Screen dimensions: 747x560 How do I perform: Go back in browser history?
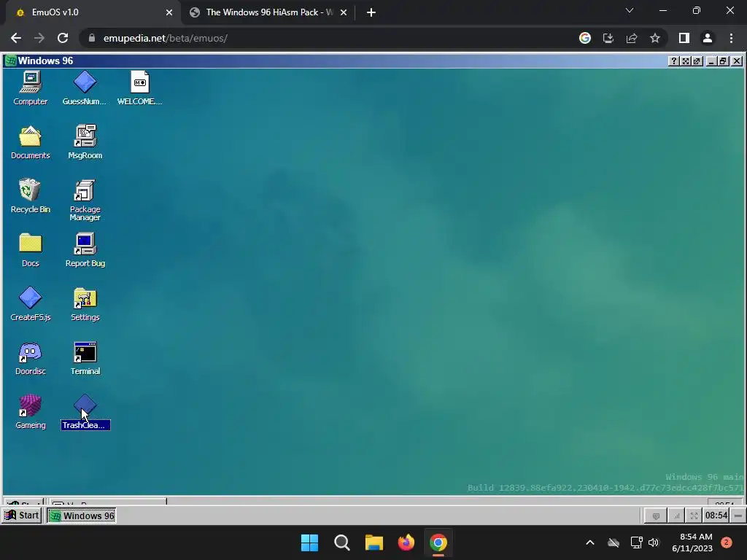[x=16, y=38]
